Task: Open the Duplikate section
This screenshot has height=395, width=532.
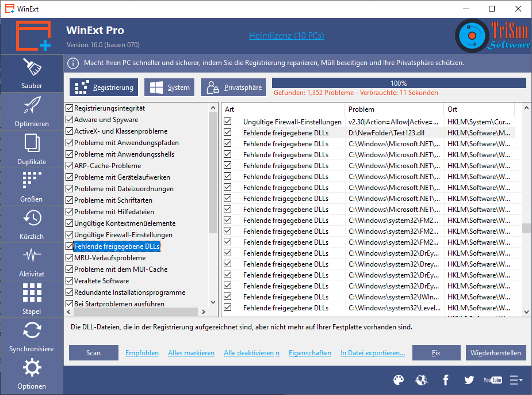Action: coord(32,149)
